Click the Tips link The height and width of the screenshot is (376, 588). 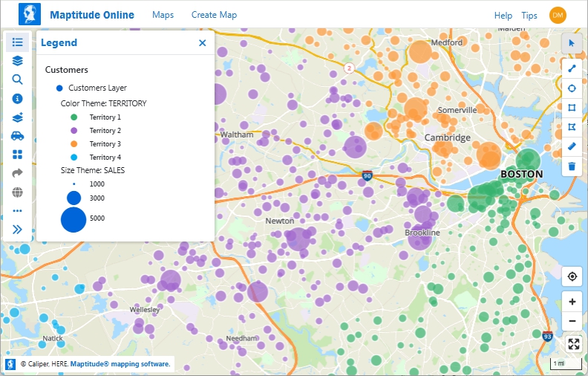(x=529, y=16)
